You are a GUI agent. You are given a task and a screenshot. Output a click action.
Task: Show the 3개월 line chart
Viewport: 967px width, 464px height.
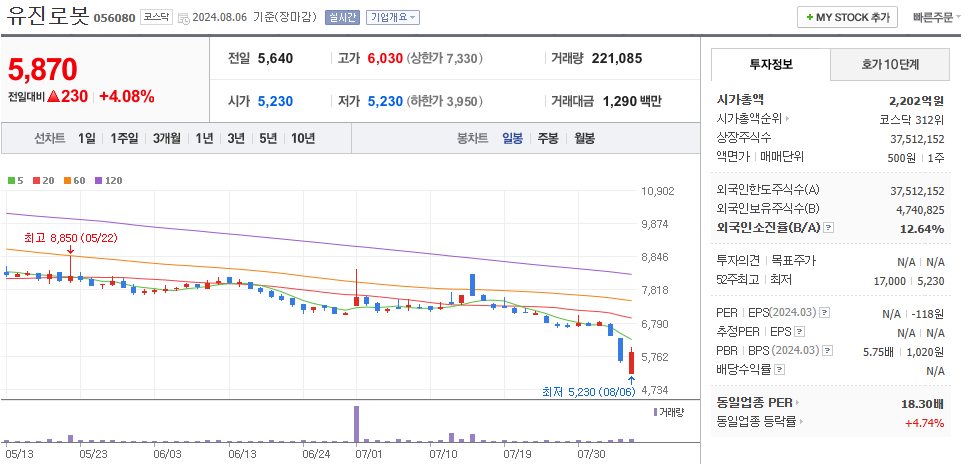tap(167, 138)
